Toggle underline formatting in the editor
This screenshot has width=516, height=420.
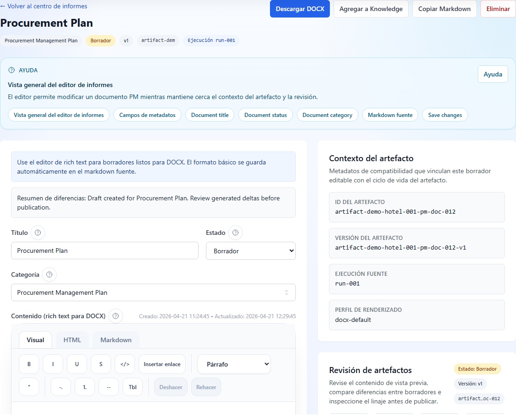point(77,364)
